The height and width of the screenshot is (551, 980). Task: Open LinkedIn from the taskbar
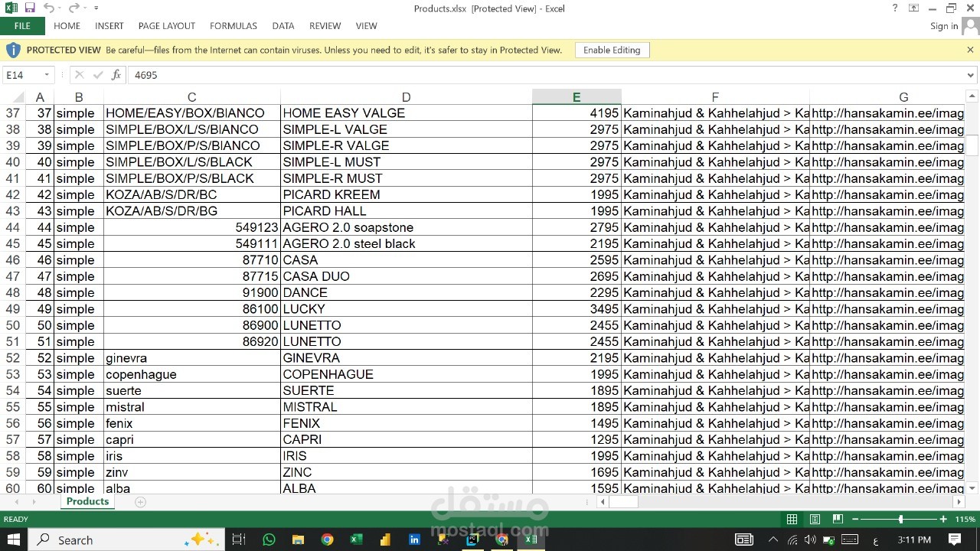coord(414,540)
